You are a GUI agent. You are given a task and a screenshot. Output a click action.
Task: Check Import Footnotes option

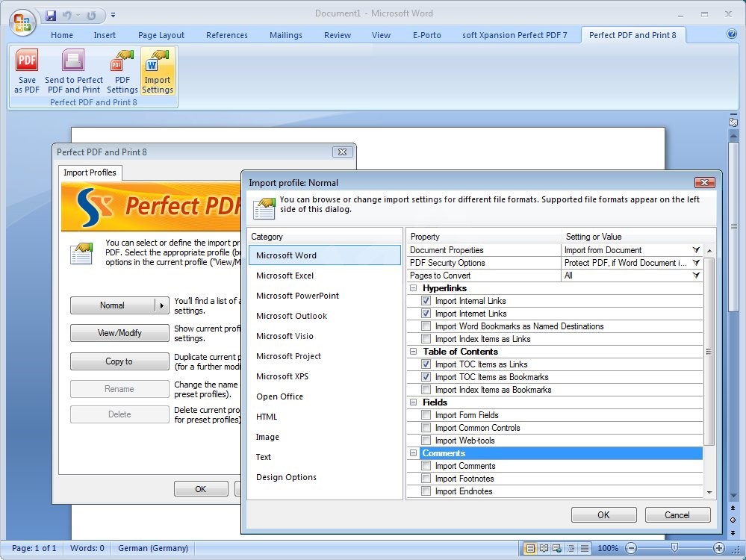point(426,479)
